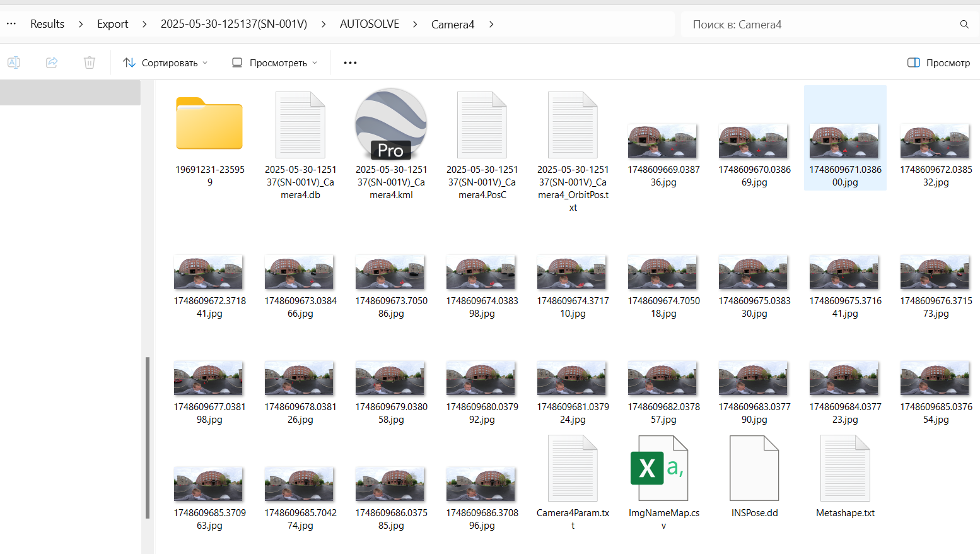980x554 pixels.
Task: Click the Share icon in toolbar
Action: (x=52, y=62)
